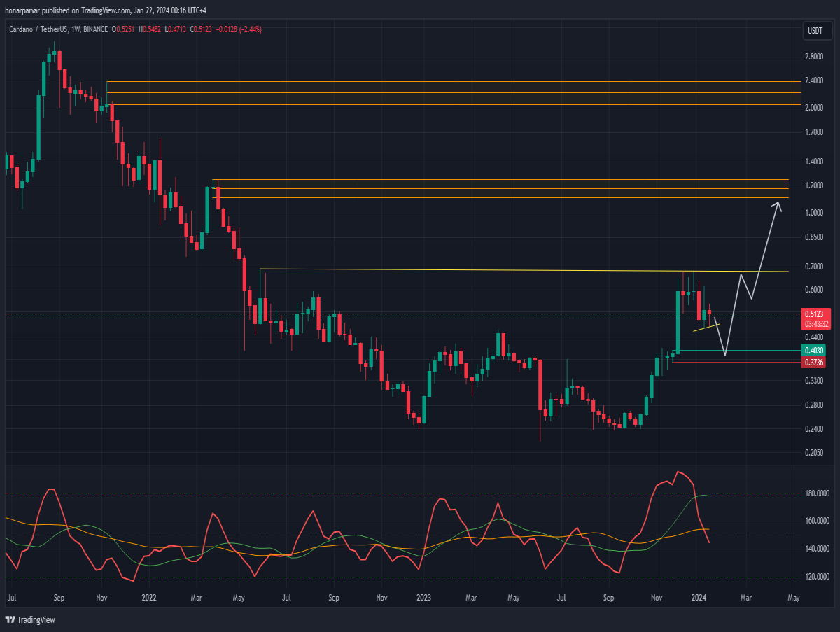This screenshot has width=840, height=632.
Task: Click the 2022 label on time axis
Action: click(148, 598)
